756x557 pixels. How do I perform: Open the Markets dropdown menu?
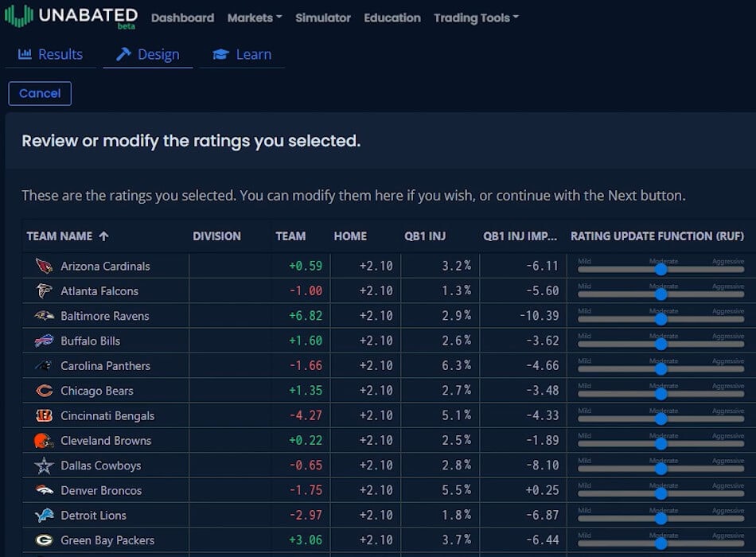click(255, 18)
